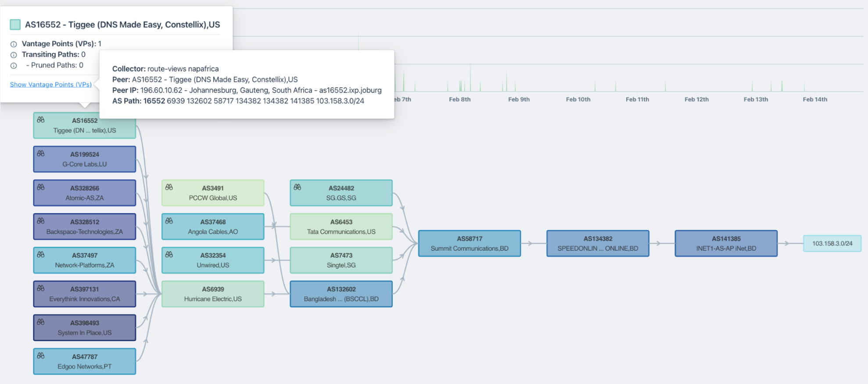Select the AS3491 PCCW Global node
Viewport: 868px width, 384px height.
(x=213, y=193)
